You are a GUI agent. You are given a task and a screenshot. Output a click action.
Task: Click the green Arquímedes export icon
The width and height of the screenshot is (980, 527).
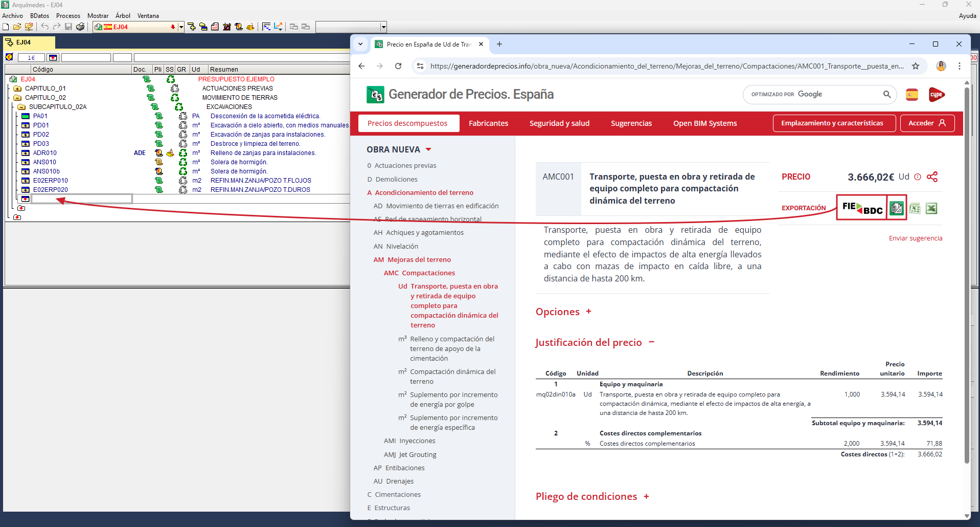(x=897, y=208)
